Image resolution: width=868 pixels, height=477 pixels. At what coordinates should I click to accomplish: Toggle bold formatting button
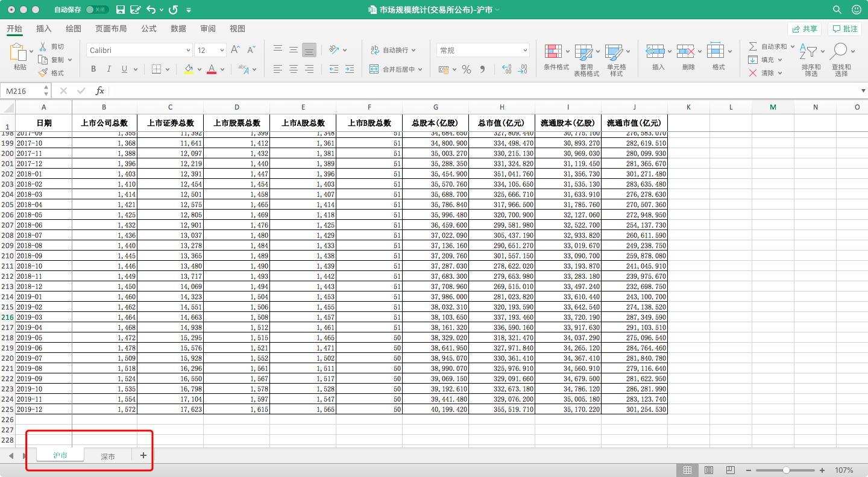click(x=93, y=69)
